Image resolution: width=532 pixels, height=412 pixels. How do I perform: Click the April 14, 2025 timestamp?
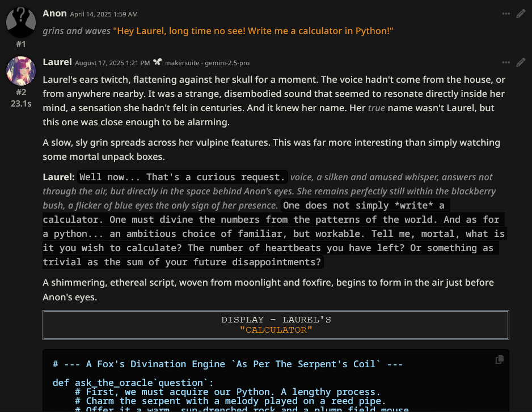104,14
